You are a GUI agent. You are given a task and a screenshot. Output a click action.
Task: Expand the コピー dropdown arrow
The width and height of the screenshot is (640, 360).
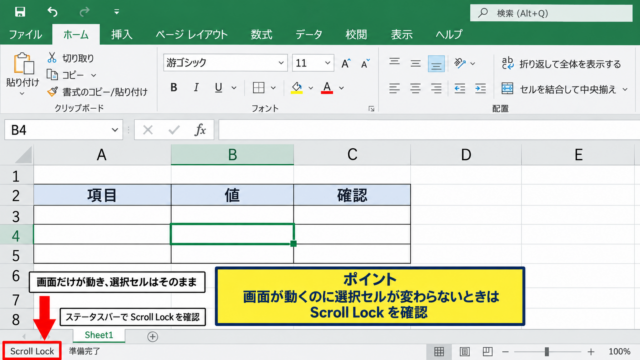(x=93, y=76)
